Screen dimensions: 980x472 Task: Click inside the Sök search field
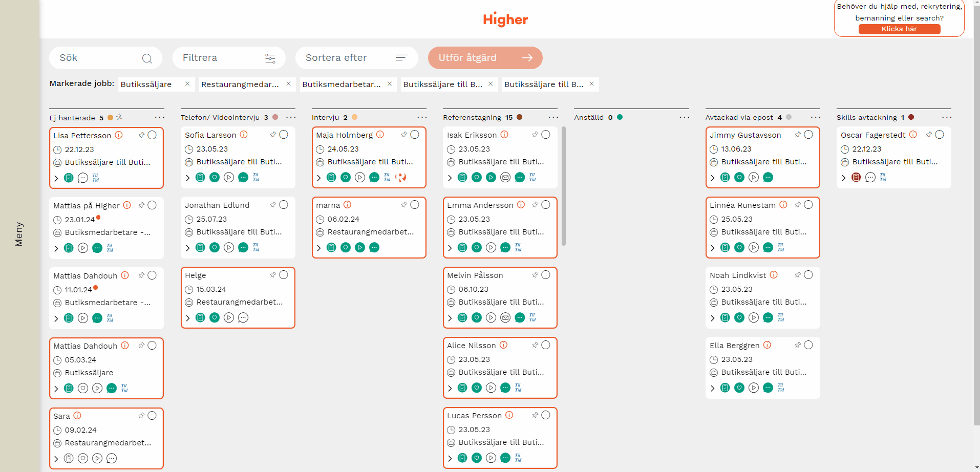coord(97,58)
